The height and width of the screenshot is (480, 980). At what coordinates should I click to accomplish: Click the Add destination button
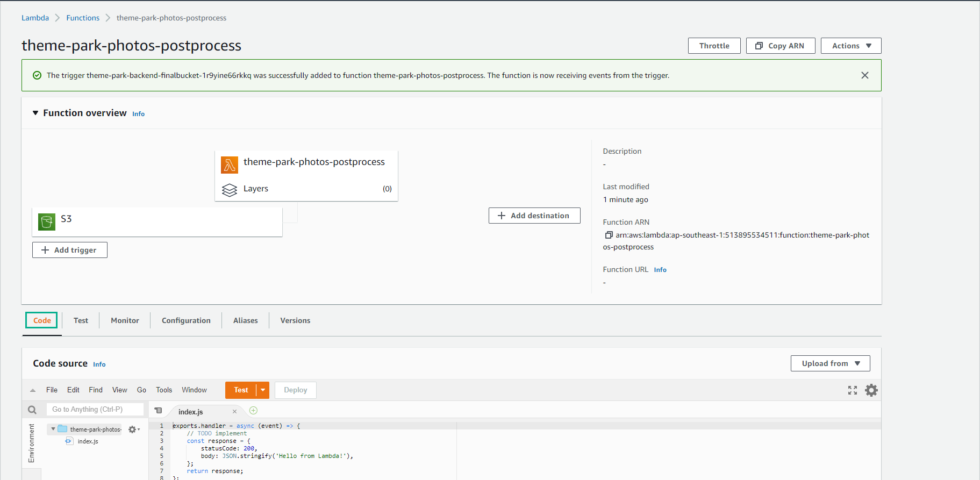(x=534, y=216)
